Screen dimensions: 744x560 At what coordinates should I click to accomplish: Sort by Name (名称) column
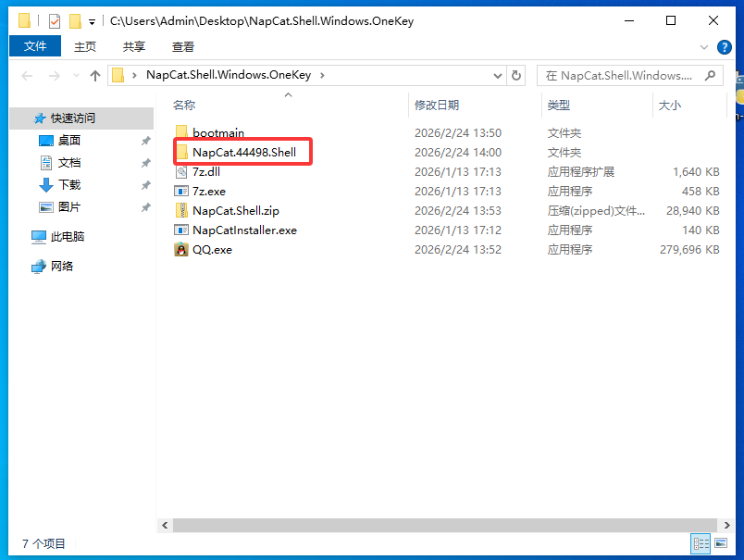184,105
